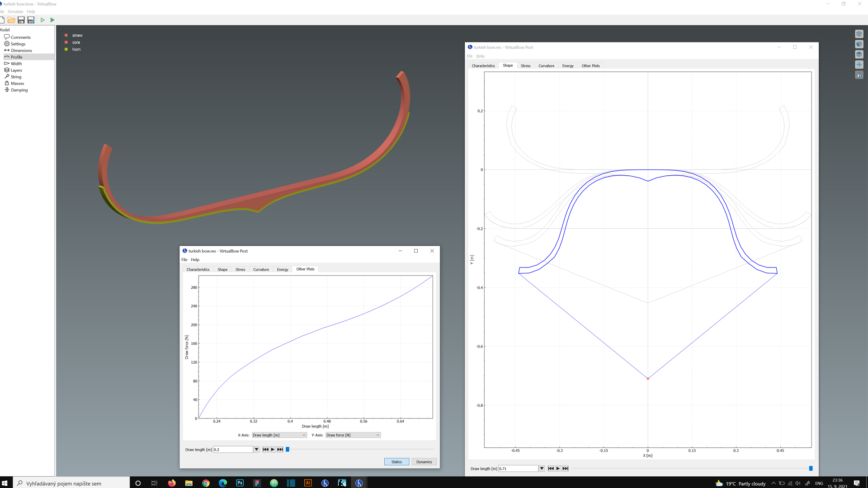Switch to Energy tab in the small Post window
The width and height of the screenshot is (868, 488).
click(x=283, y=270)
